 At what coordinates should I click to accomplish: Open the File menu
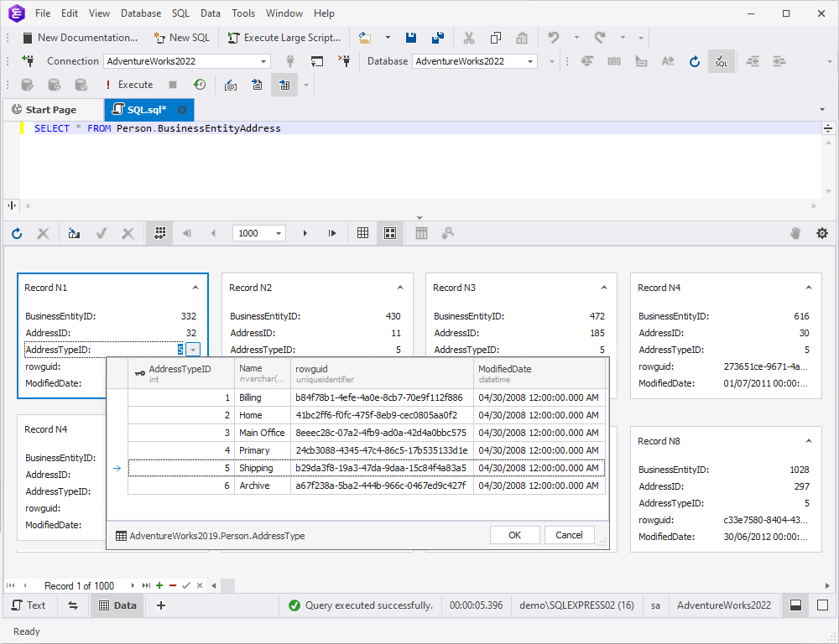coord(43,13)
